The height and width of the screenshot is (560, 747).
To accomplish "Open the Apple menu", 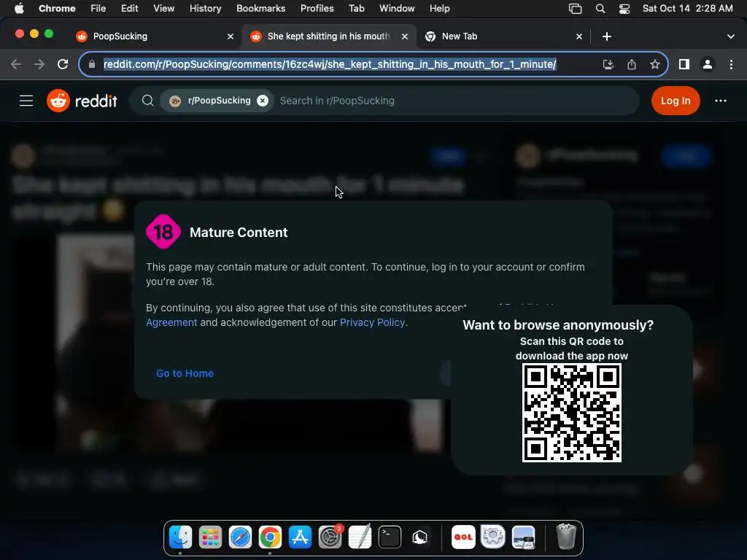I will (19, 8).
